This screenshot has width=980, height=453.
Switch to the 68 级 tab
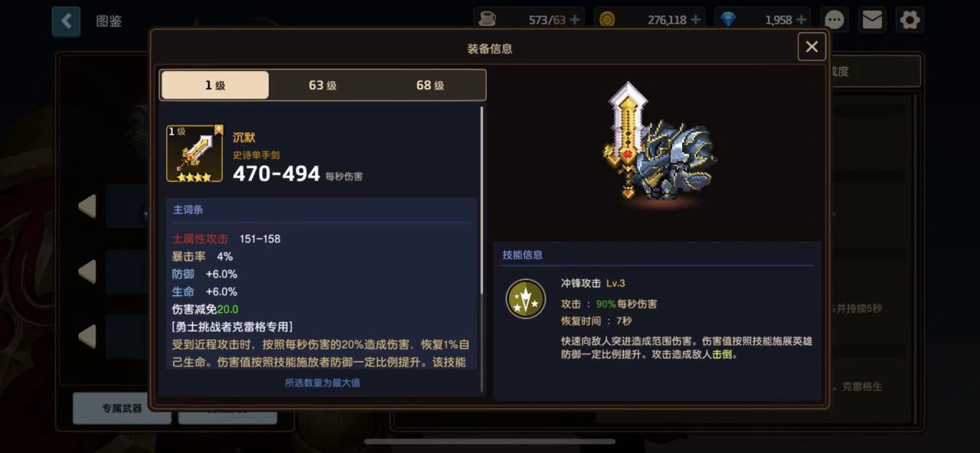pos(430,85)
